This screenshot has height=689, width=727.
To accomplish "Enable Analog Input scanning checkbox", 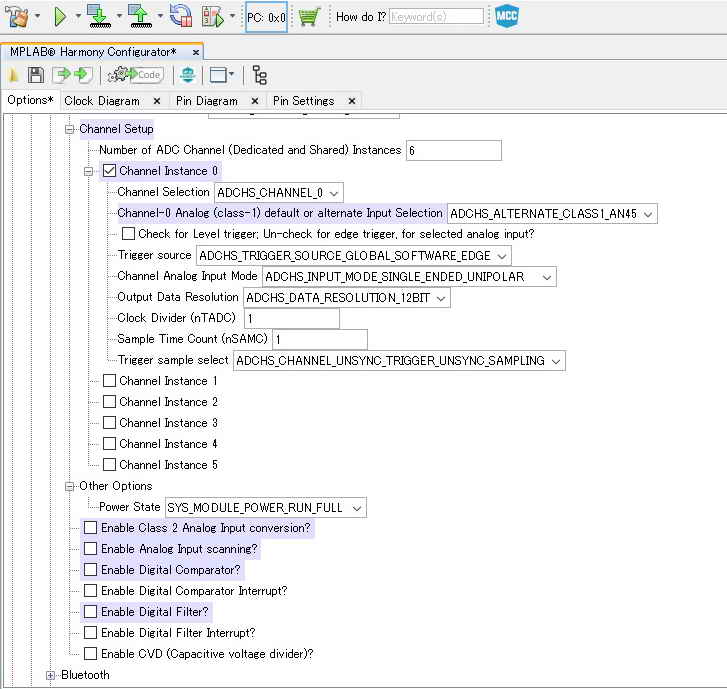I will [90, 549].
